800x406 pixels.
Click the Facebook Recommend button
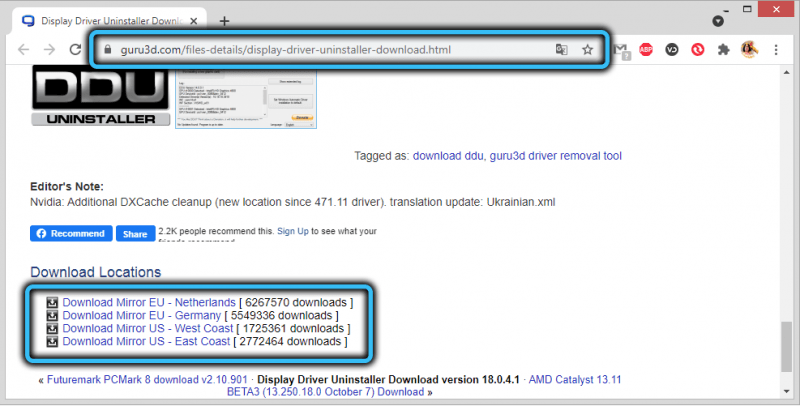(x=71, y=234)
